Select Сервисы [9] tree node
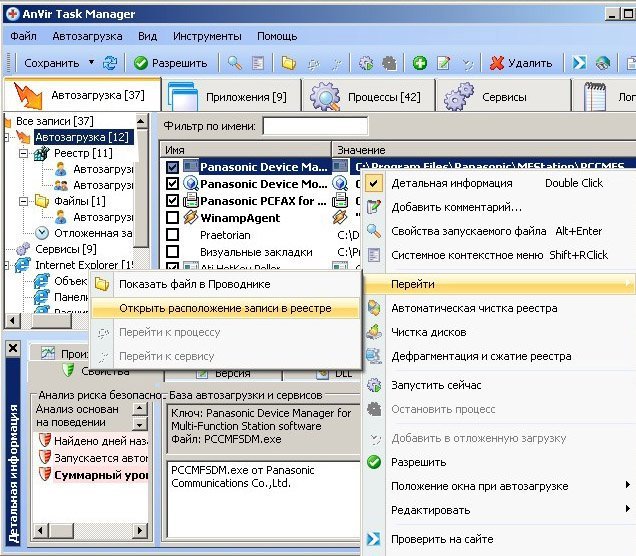The width and height of the screenshot is (636, 556). [x=66, y=249]
